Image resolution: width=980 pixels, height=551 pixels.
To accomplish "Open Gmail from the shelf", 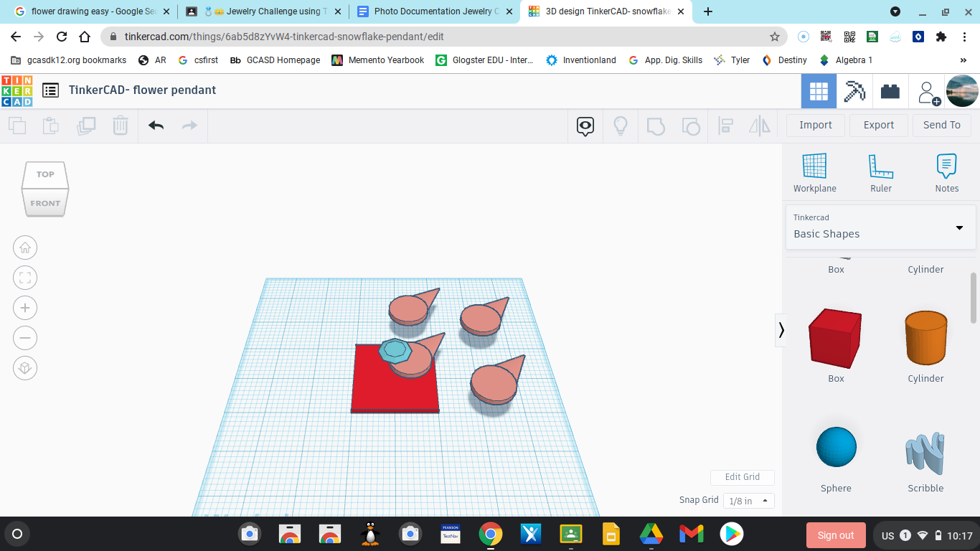I will 691,534.
